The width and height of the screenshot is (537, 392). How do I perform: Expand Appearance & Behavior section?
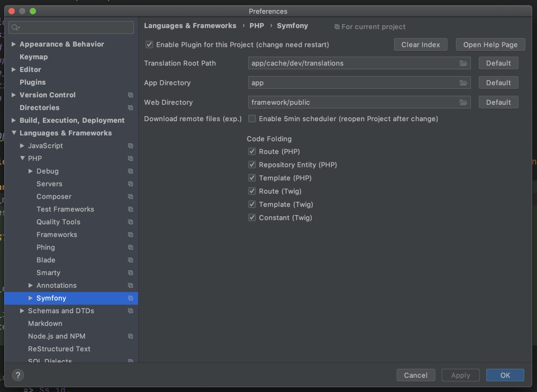(14, 44)
